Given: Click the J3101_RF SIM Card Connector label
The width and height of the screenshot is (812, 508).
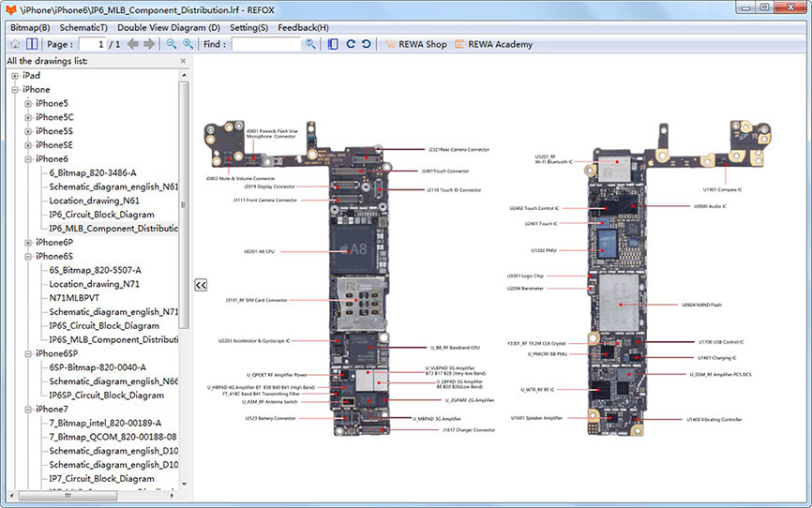Looking at the screenshot, I should [x=256, y=300].
